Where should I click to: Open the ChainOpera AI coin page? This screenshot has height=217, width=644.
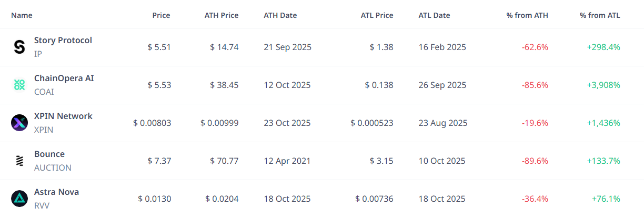(64, 78)
